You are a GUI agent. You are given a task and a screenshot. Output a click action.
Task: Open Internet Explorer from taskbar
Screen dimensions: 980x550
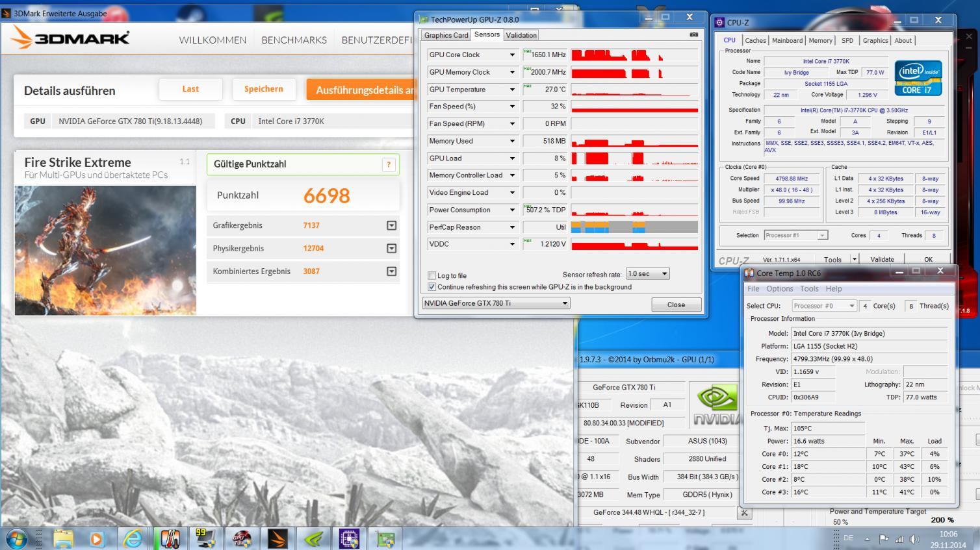[x=133, y=538]
